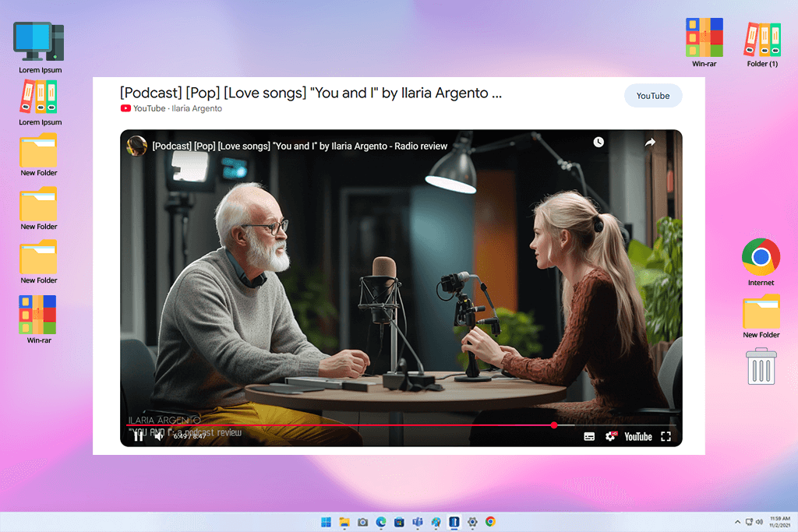This screenshot has height=532, width=798.
Task: Open File Explorer from the taskbar
Action: (344, 522)
